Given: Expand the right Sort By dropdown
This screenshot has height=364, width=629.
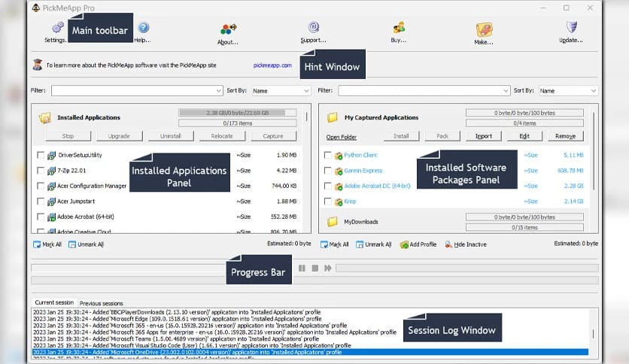Looking at the screenshot, I should (567, 90).
